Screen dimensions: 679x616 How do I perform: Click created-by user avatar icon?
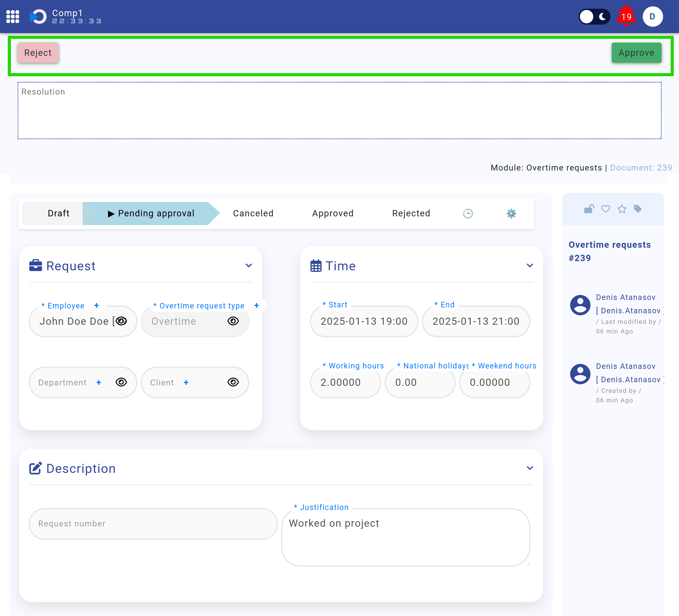pos(580,374)
